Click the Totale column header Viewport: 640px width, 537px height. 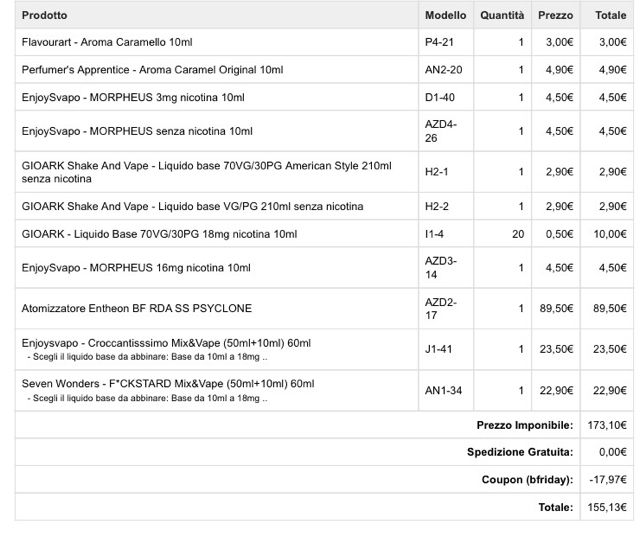(x=611, y=16)
